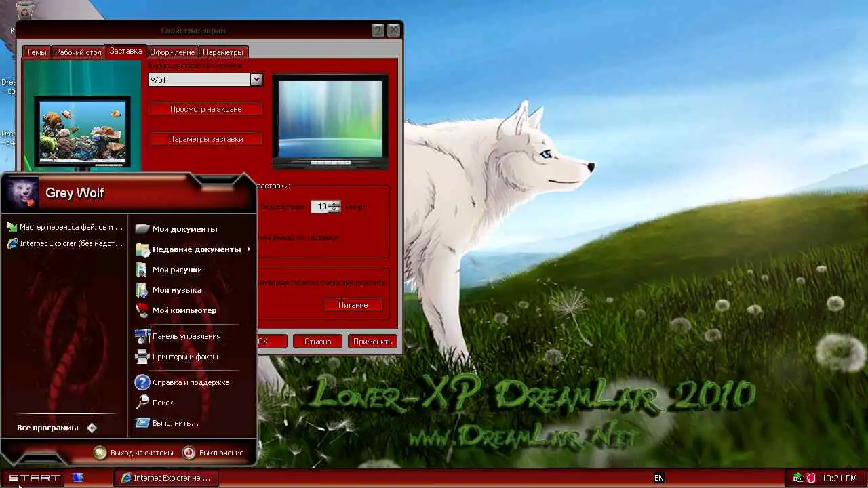Click the Выключение power icon

tap(189, 453)
